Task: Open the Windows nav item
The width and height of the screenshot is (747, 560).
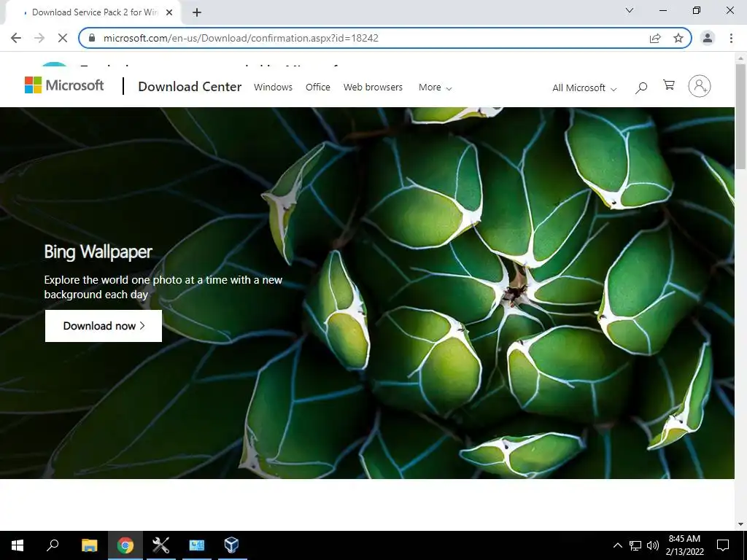Action: [x=273, y=87]
